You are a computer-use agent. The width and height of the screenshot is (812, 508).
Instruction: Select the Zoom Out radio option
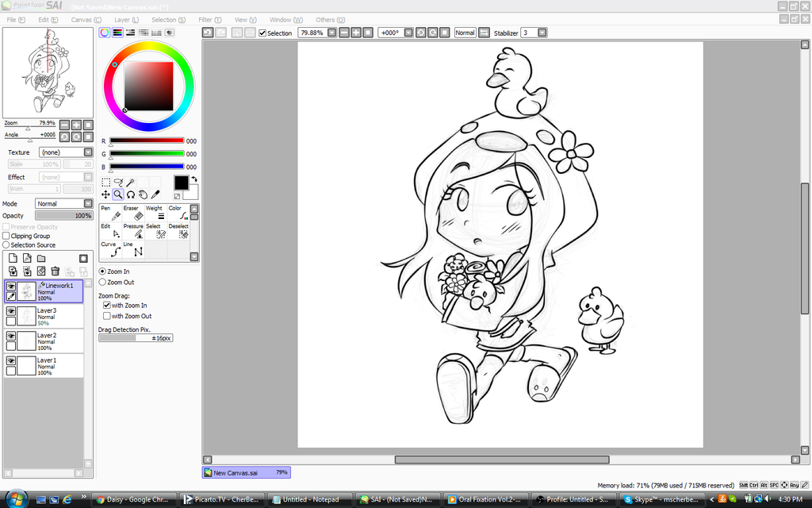[102, 282]
